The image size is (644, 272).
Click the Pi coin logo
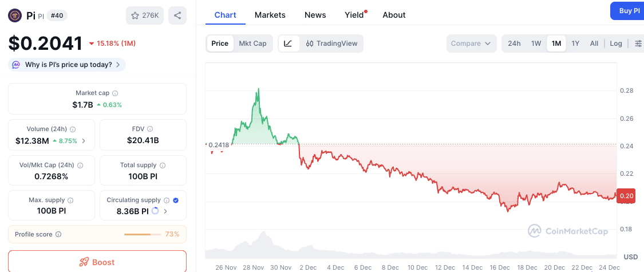[15, 15]
